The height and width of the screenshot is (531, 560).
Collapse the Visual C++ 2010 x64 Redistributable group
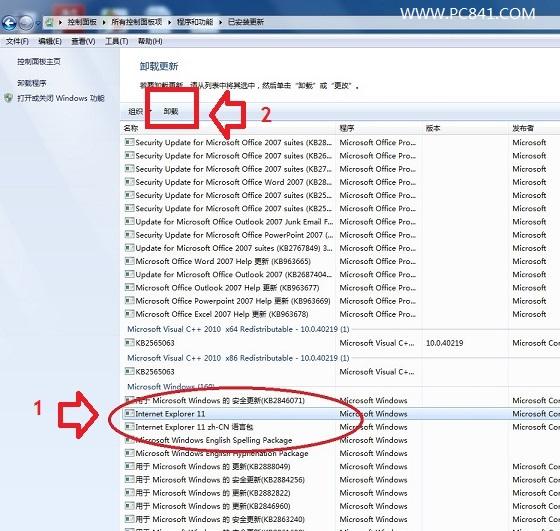click(238, 329)
